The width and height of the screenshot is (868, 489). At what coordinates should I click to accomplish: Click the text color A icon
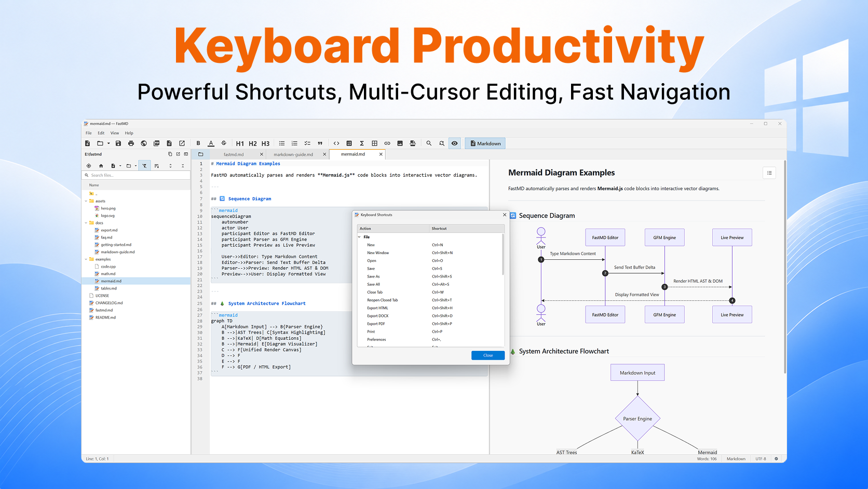point(211,143)
